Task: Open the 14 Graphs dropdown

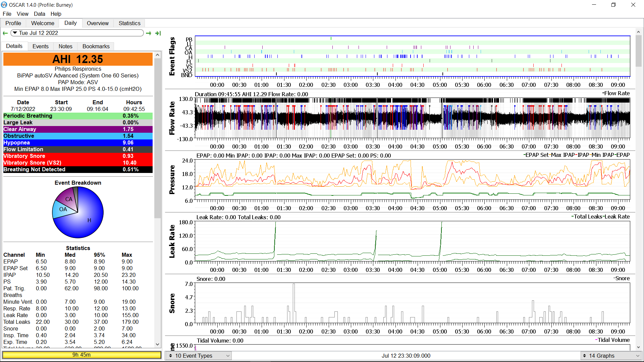Action: tap(611, 356)
